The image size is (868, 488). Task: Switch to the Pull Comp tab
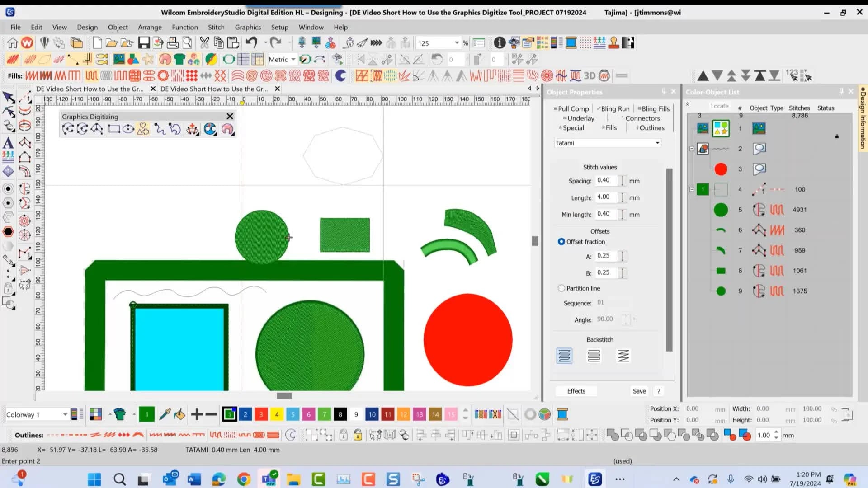573,109
